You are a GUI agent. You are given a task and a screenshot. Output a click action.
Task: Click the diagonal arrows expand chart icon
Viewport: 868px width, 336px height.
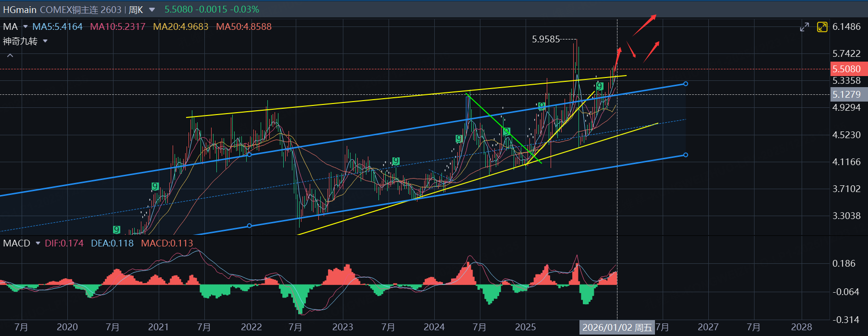click(x=805, y=27)
